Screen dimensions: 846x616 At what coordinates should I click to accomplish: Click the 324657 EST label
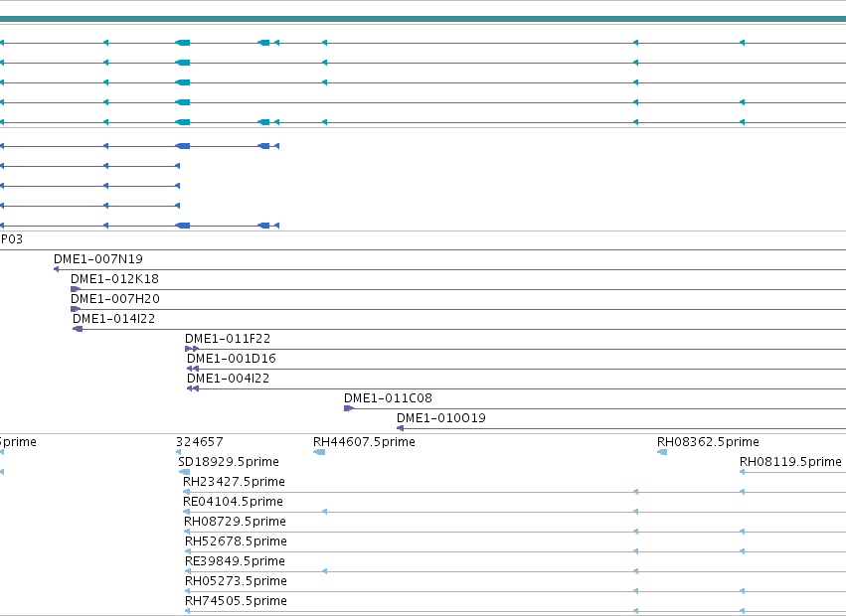tap(200, 442)
